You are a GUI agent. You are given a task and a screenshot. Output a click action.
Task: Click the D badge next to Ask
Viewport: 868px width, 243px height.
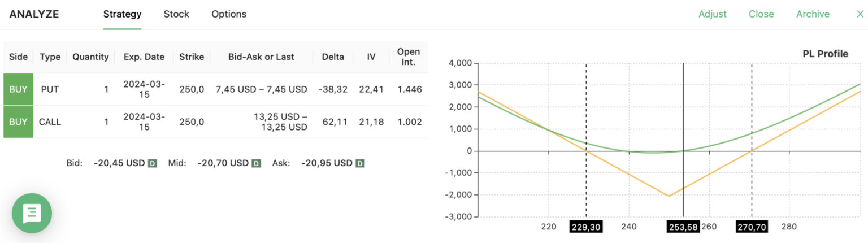(360, 163)
